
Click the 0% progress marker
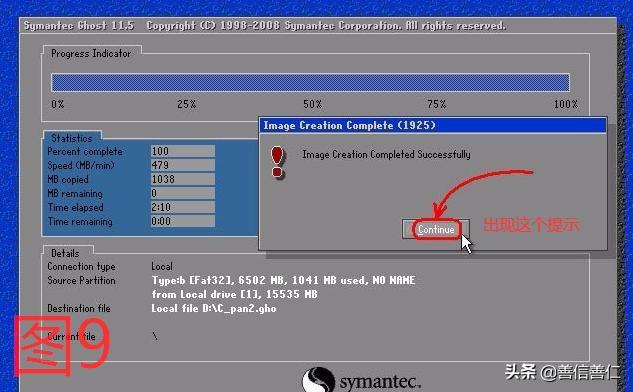click(x=58, y=104)
